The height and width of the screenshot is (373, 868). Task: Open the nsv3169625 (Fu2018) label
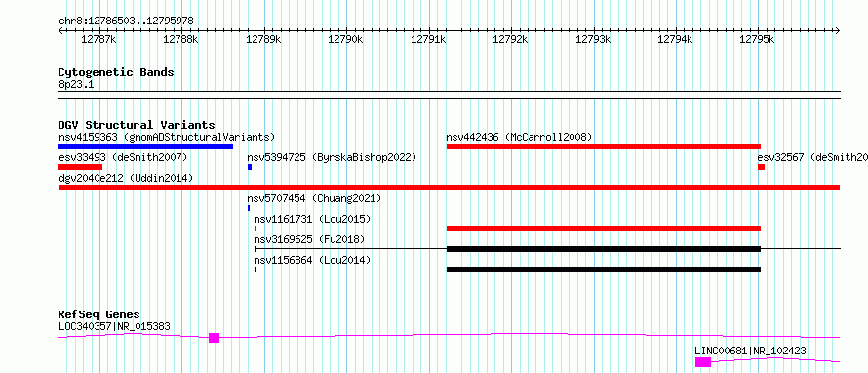click(x=310, y=239)
